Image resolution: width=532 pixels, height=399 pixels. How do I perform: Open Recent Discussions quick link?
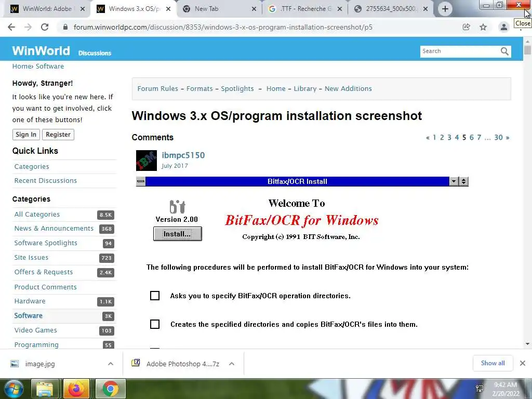click(46, 180)
